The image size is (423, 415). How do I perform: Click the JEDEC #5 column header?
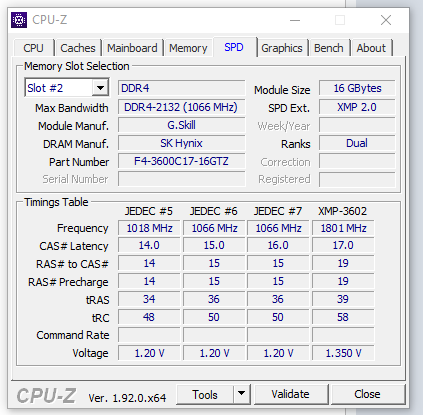149,211
